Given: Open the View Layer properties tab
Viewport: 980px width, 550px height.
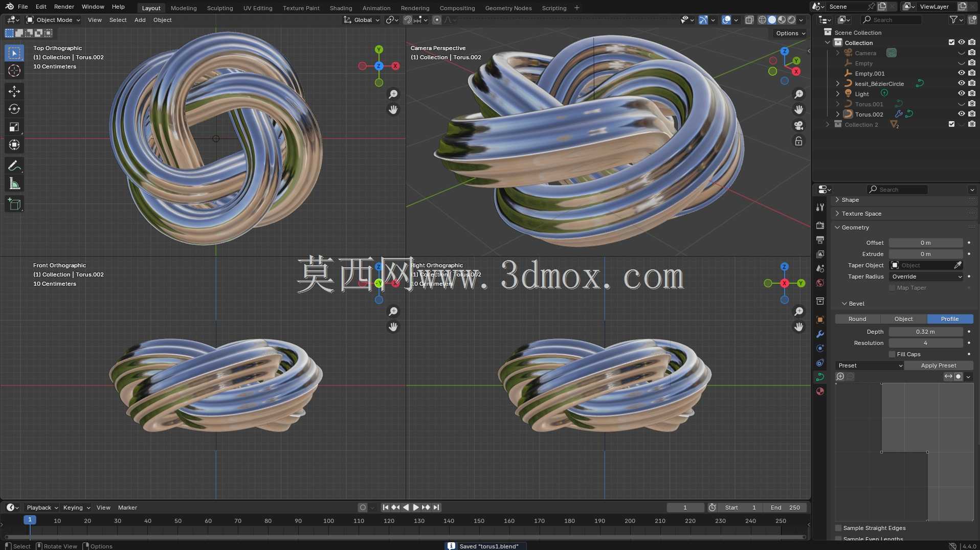Looking at the screenshot, I should pyautogui.click(x=820, y=254).
